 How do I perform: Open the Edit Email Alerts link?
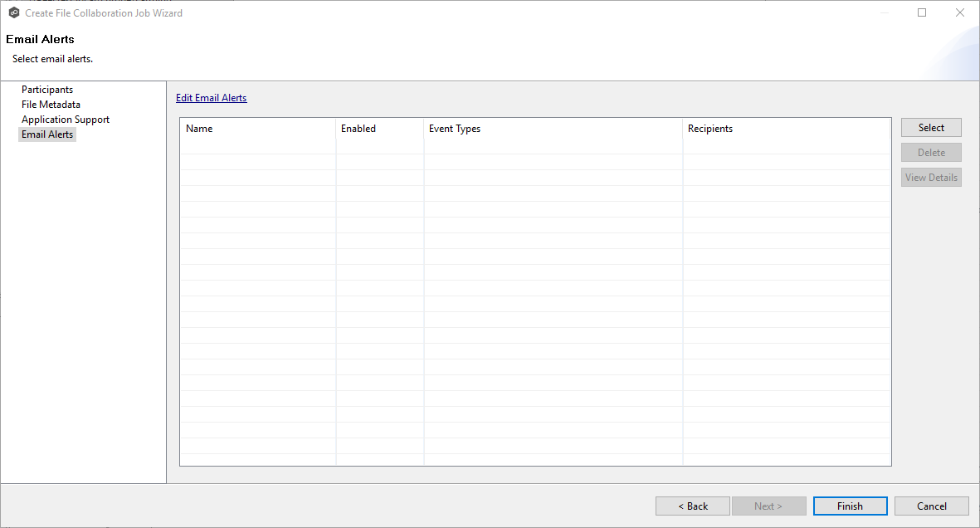pyautogui.click(x=211, y=97)
